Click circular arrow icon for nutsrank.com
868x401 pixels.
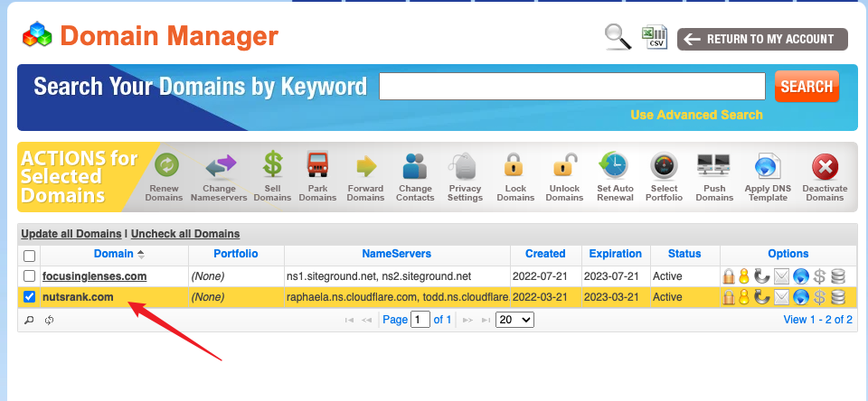tap(762, 297)
